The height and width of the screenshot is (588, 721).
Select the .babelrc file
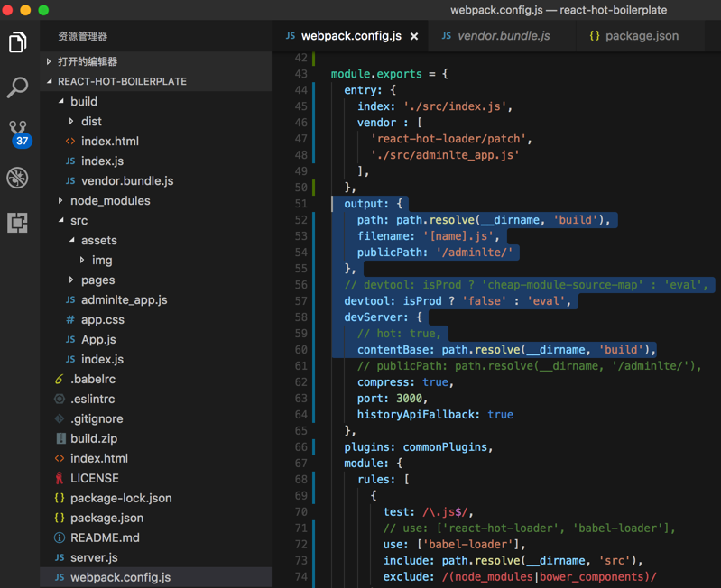(x=92, y=379)
